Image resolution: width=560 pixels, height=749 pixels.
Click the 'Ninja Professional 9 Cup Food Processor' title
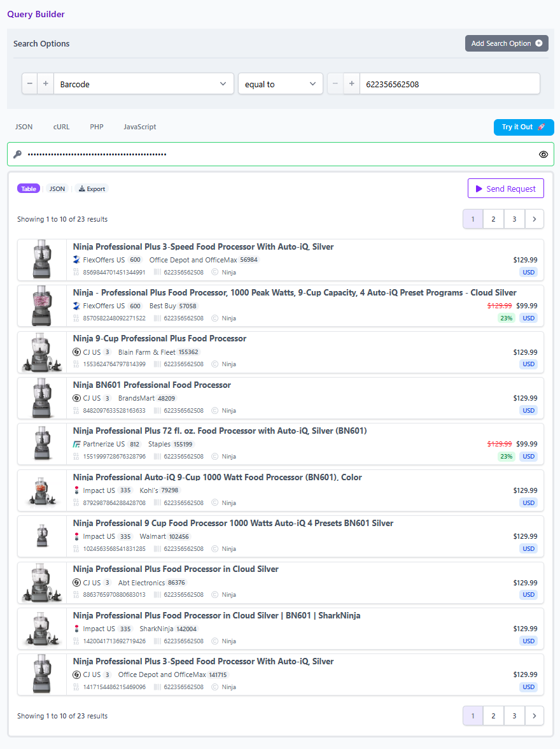coord(233,523)
